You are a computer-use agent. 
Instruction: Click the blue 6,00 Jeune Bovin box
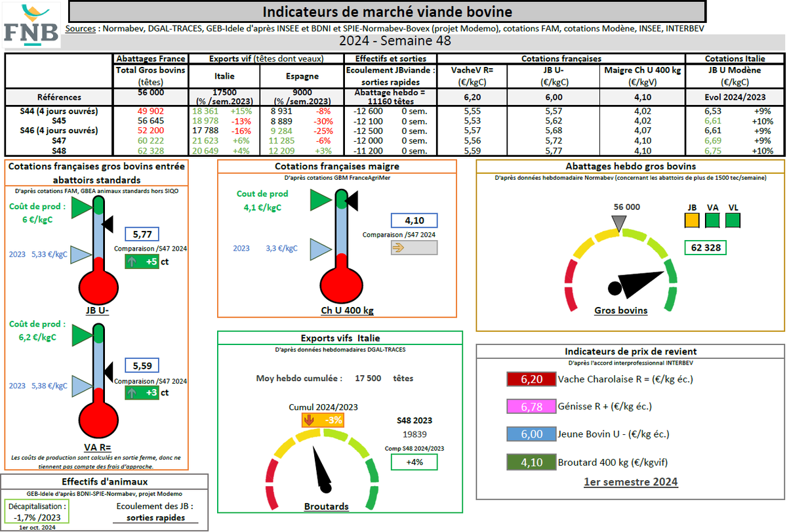coord(531,434)
